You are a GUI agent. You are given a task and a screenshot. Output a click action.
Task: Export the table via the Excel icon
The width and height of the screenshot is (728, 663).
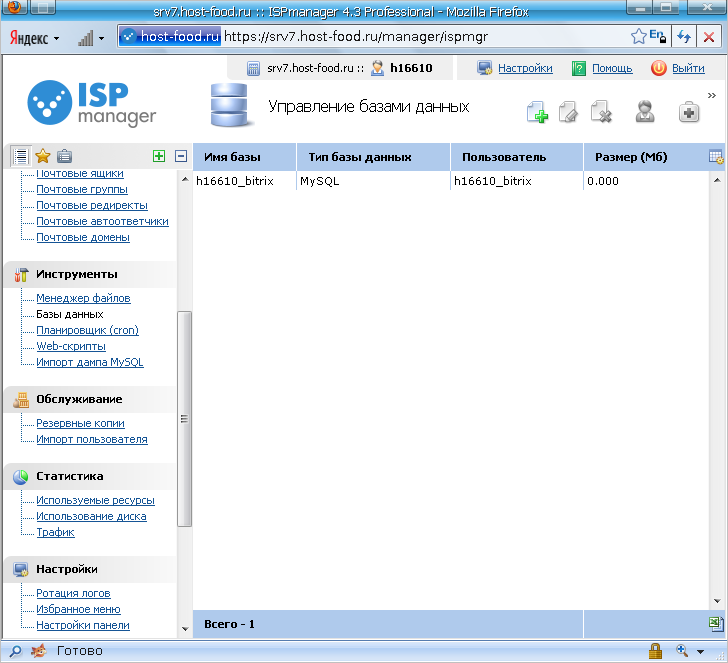715,624
